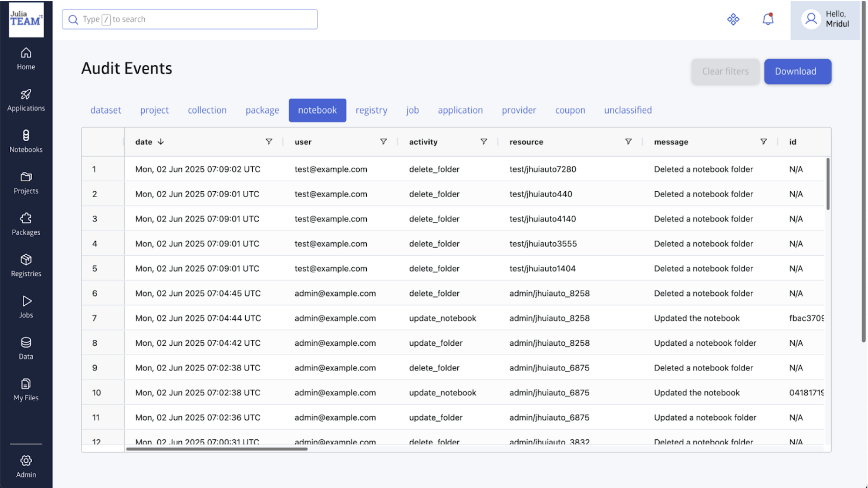The height and width of the screenshot is (488, 868).
Task: Go to Notebooks in the sidebar
Action: click(26, 136)
